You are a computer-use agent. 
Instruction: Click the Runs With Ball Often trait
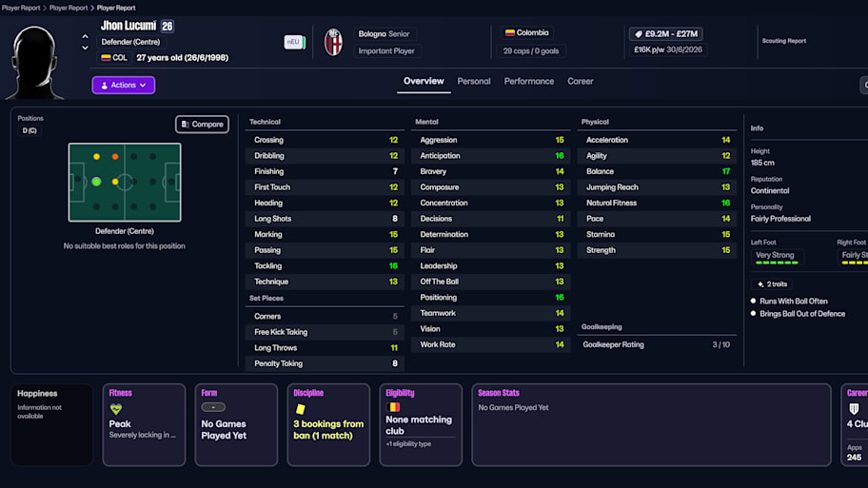793,301
